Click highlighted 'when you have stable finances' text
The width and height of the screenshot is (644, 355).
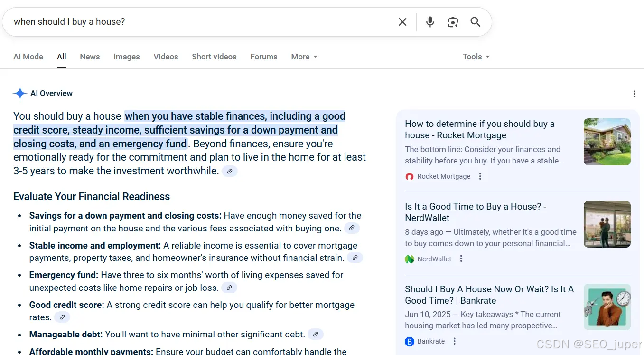coord(195,116)
